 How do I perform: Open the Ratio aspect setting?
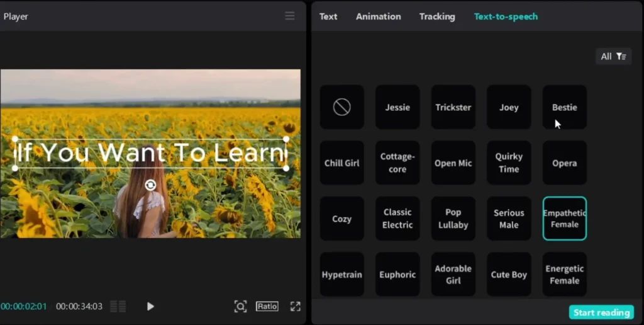click(267, 306)
